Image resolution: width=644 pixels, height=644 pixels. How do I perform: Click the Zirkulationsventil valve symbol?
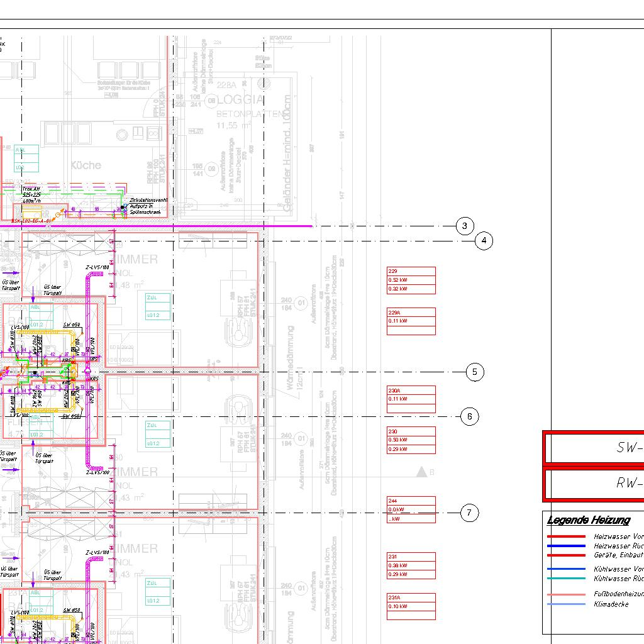pos(124,207)
